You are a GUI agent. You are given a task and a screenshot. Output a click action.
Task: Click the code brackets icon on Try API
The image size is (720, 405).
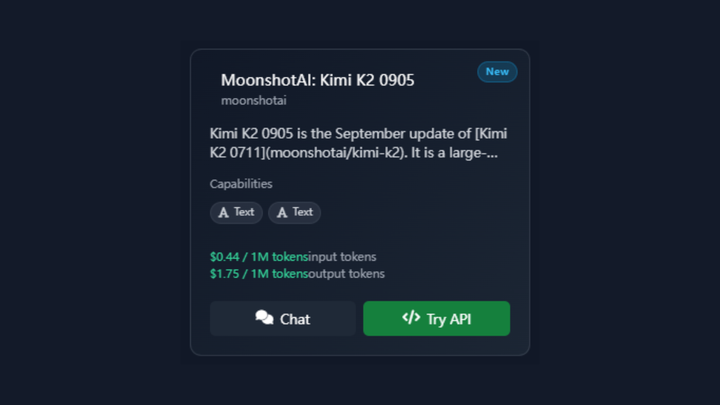click(411, 318)
